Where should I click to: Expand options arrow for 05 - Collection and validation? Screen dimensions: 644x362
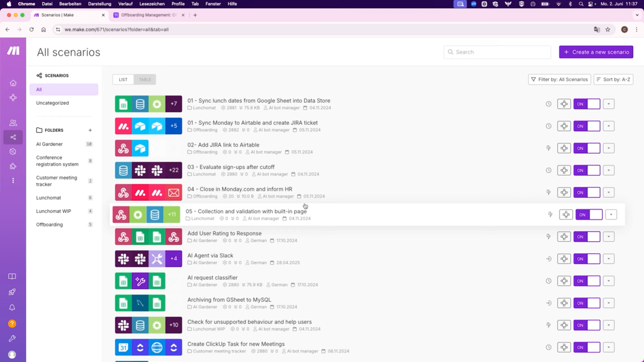[x=611, y=215]
